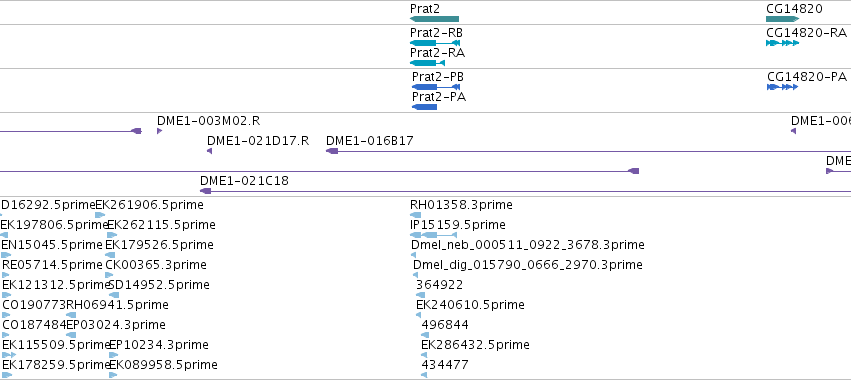Click the DME1-021C18 clone label
Screen dimensions: 851x380
[x=244, y=181]
